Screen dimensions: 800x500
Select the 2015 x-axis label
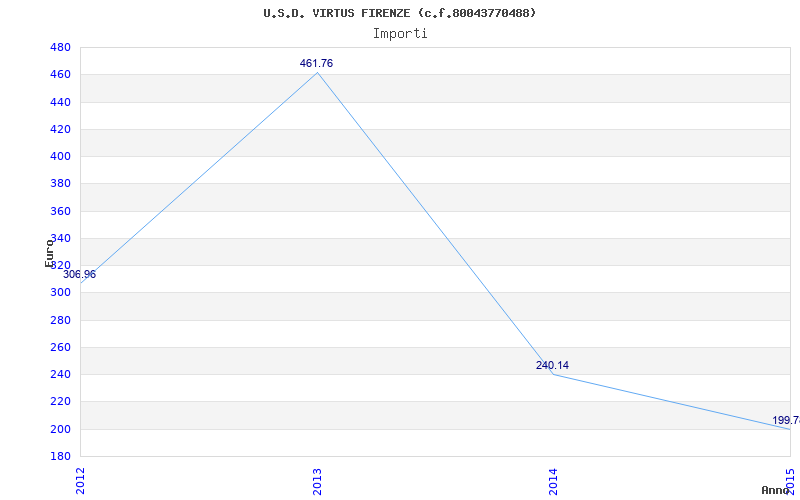(x=790, y=481)
